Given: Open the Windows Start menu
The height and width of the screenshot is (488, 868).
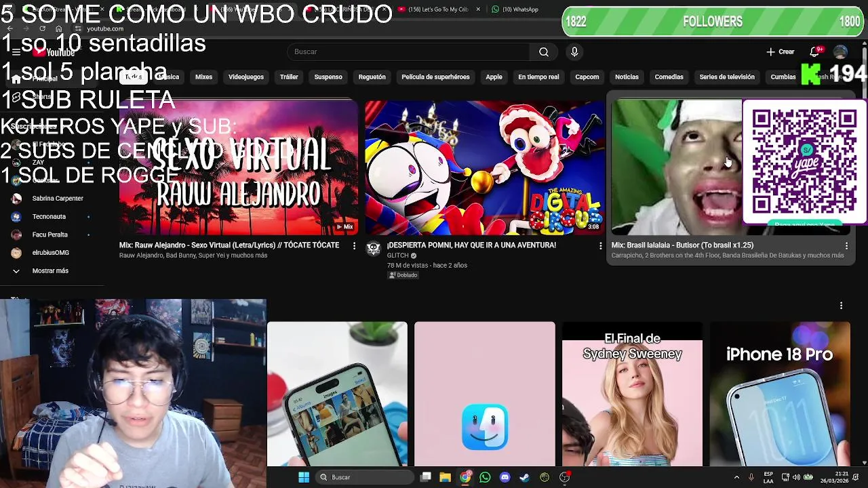Looking at the screenshot, I should point(304,477).
